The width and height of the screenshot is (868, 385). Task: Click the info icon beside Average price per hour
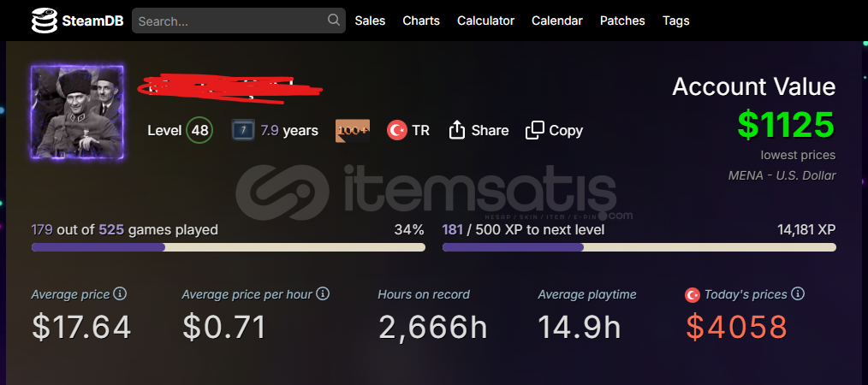[323, 293]
